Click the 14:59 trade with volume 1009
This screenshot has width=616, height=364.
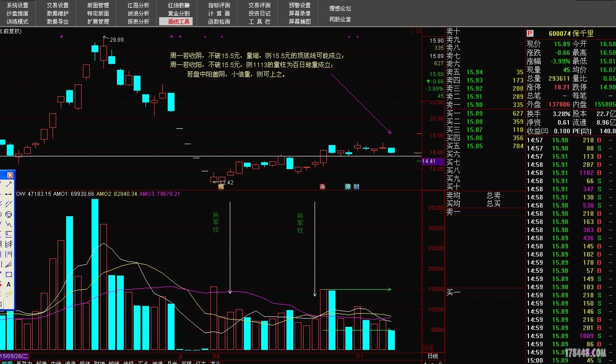[570, 336]
